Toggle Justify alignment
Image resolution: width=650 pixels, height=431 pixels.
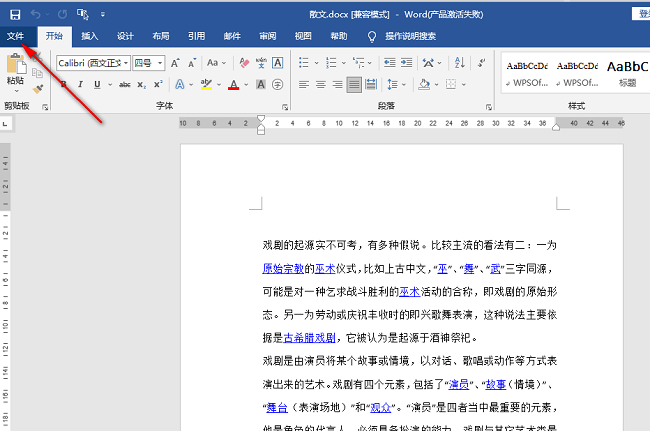click(354, 85)
